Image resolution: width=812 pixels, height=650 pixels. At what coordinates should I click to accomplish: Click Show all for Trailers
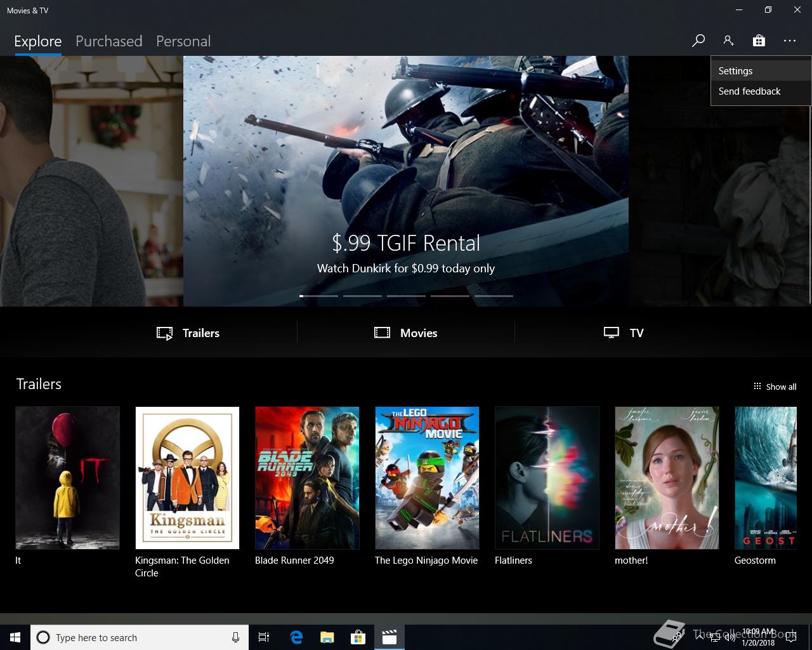click(775, 387)
